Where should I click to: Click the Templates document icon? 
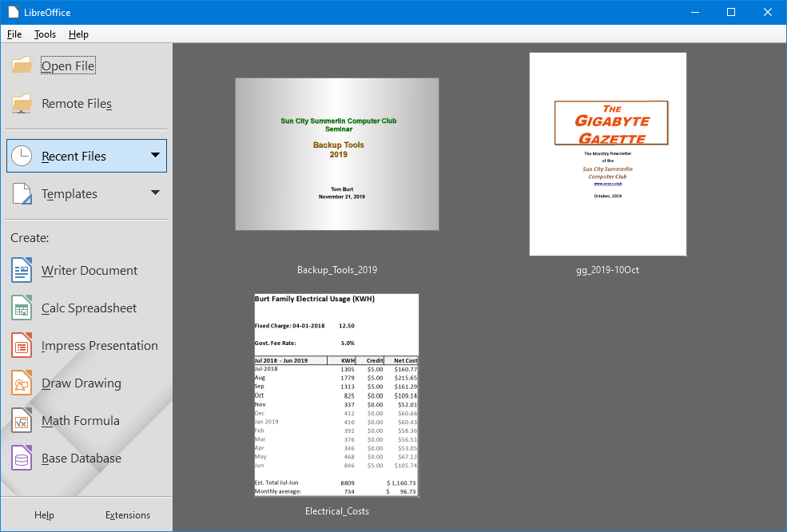pyautogui.click(x=22, y=194)
